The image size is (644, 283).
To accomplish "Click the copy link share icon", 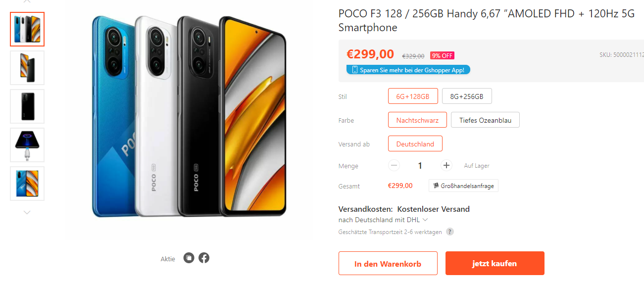I will 189,258.
